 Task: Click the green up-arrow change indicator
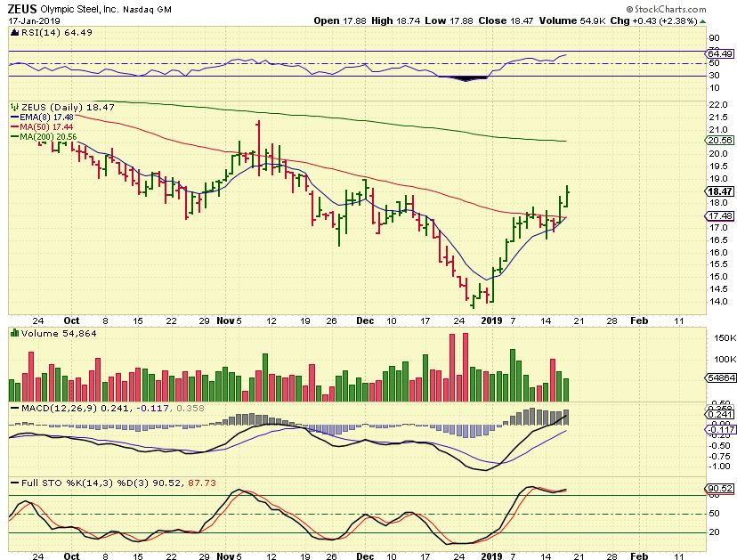702,21
